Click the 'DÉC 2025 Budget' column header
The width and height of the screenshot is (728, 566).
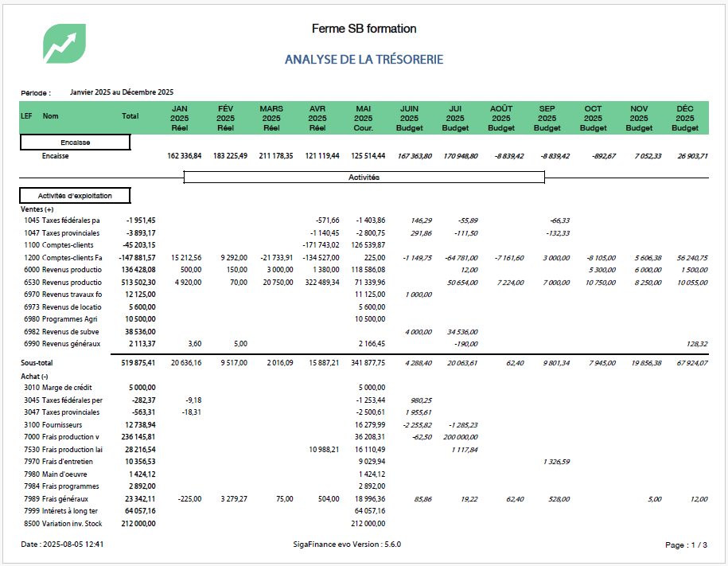click(685, 118)
